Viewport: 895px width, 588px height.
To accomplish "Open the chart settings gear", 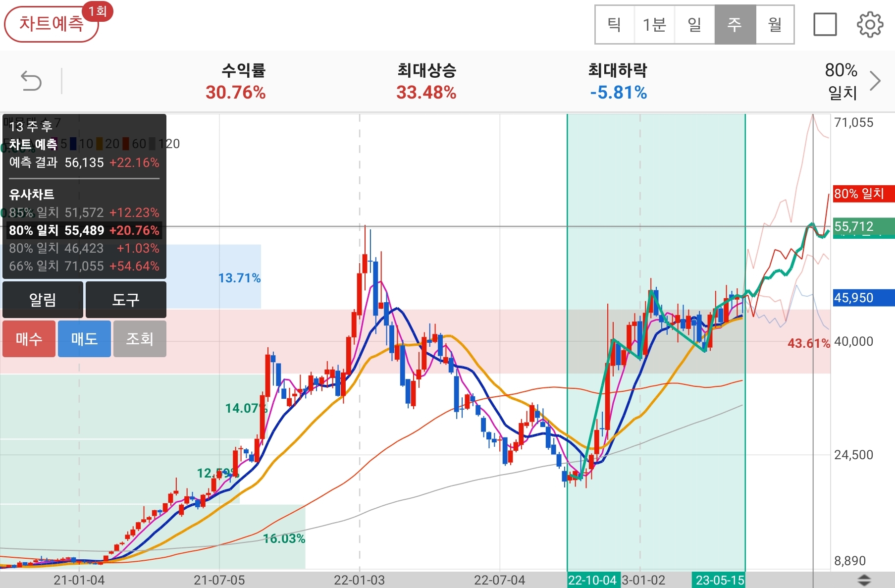I will point(870,24).
